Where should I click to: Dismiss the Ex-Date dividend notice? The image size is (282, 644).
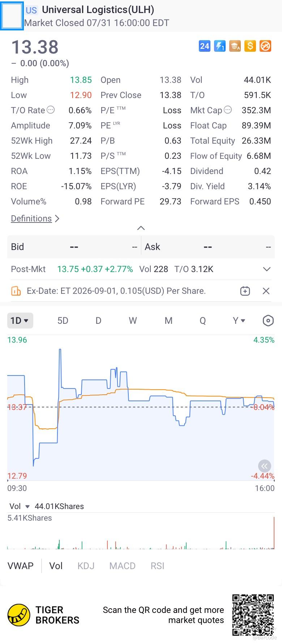(266, 291)
